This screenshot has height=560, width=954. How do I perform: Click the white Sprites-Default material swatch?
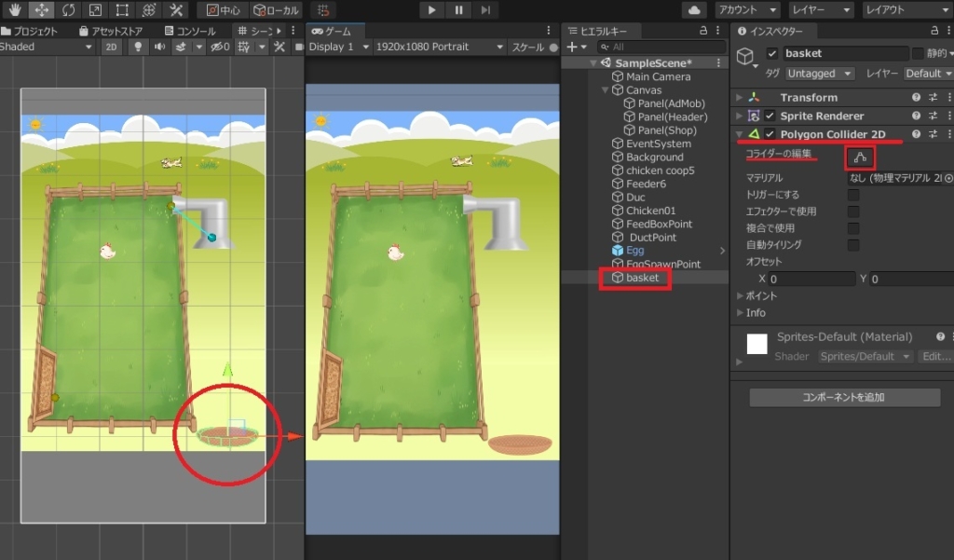click(756, 344)
